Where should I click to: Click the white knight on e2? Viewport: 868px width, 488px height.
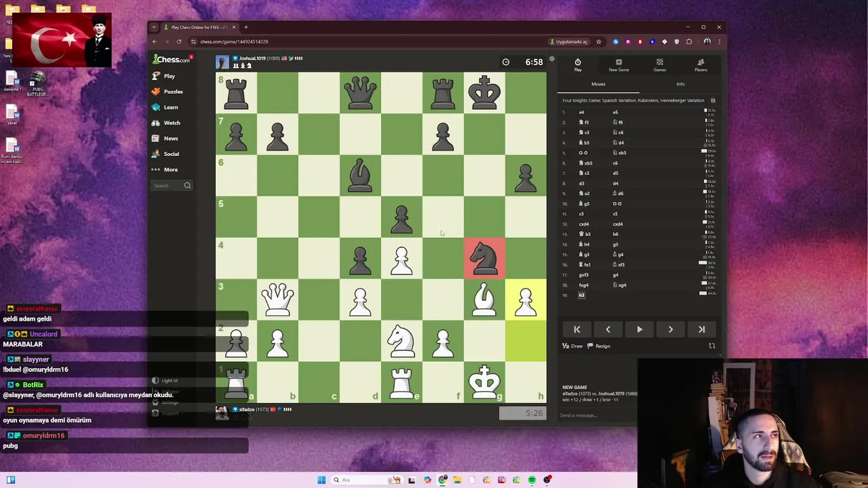(x=401, y=341)
